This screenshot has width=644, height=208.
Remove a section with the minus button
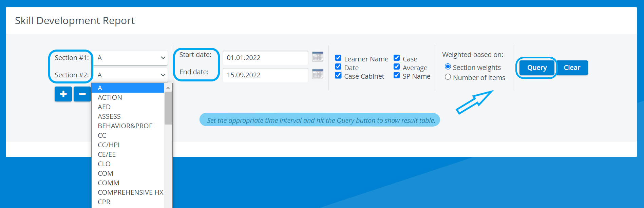[x=82, y=94]
